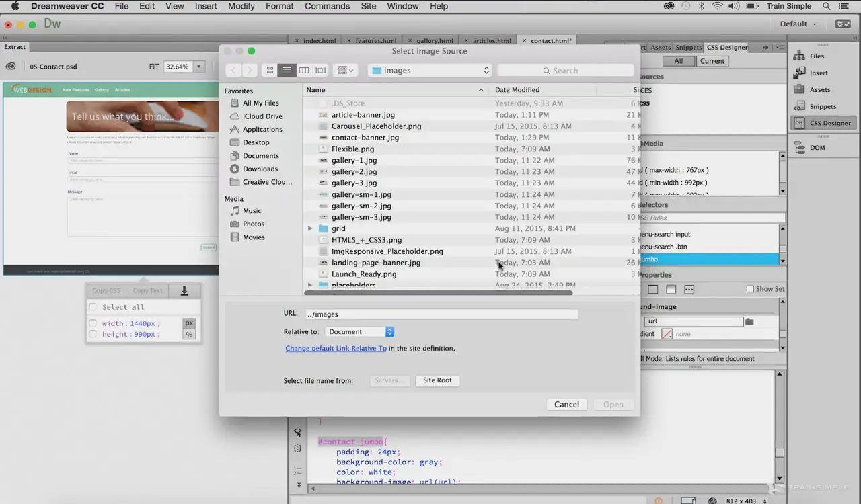This screenshot has height=504, width=861.
Task: Open the Wi-Fi status menu
Action: 717,6
